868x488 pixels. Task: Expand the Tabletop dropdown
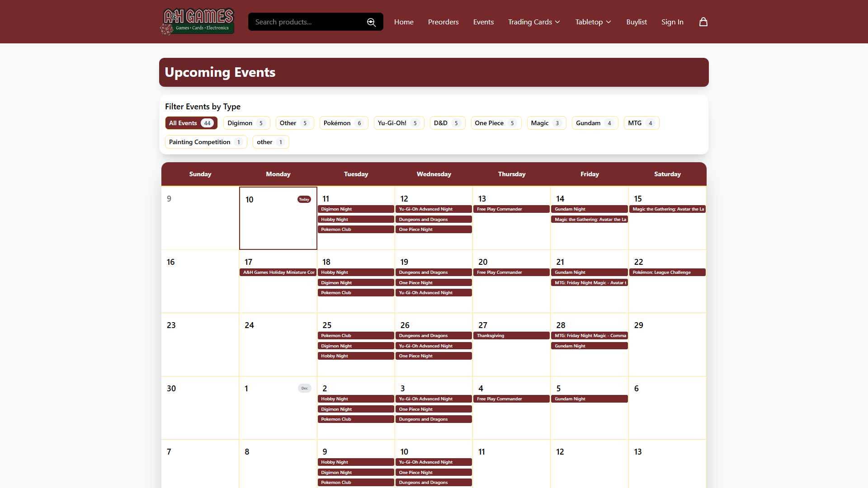point(592,22)
